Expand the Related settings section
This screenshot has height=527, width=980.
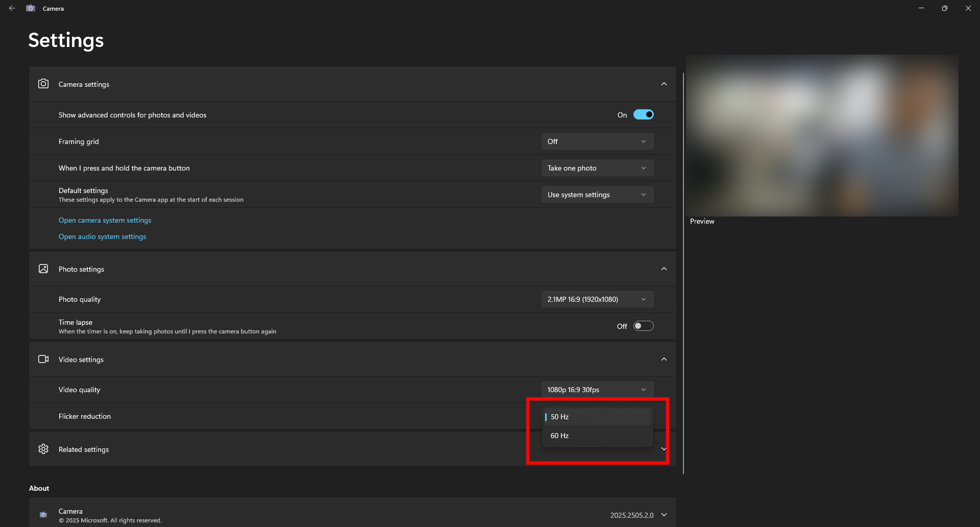[x=664, y=449]
